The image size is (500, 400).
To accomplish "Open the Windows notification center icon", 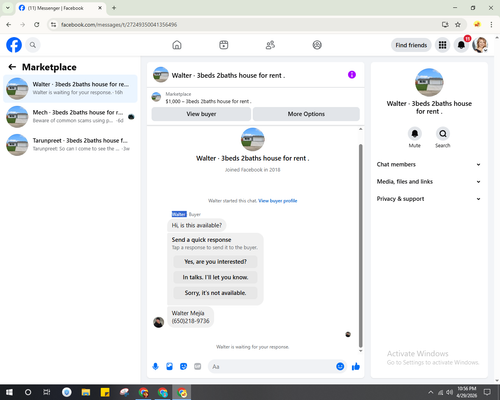I will point(487,392).
